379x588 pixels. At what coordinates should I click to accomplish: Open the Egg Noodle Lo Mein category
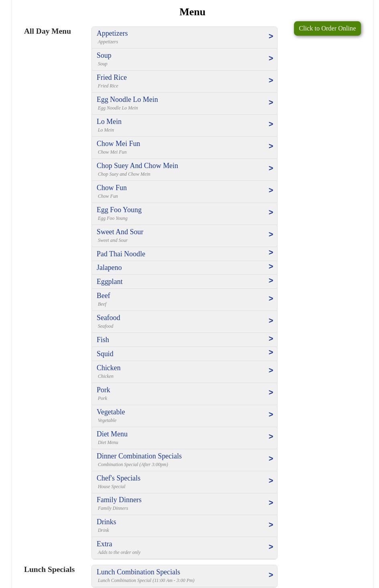coord(127,99)
